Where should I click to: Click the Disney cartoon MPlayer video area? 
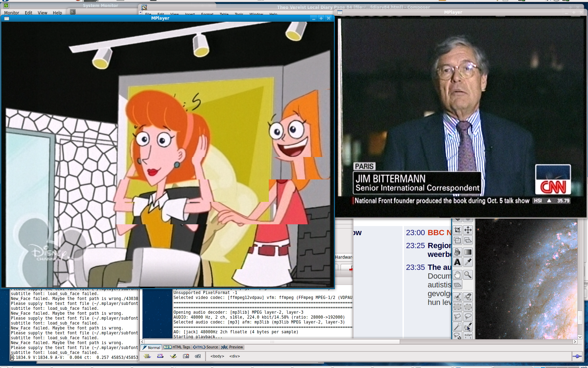[x=167, y=154]
